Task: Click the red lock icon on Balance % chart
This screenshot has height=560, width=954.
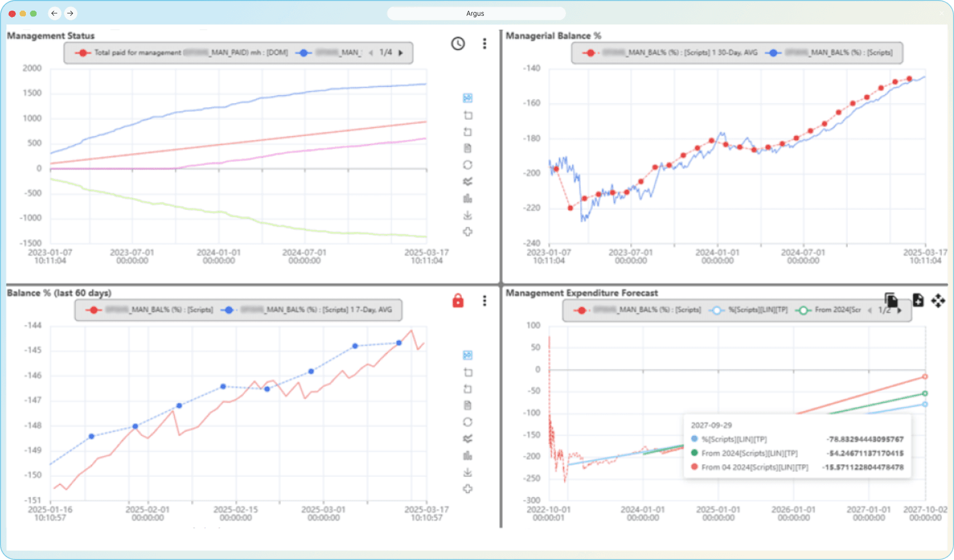Action: tap(458, 301)
